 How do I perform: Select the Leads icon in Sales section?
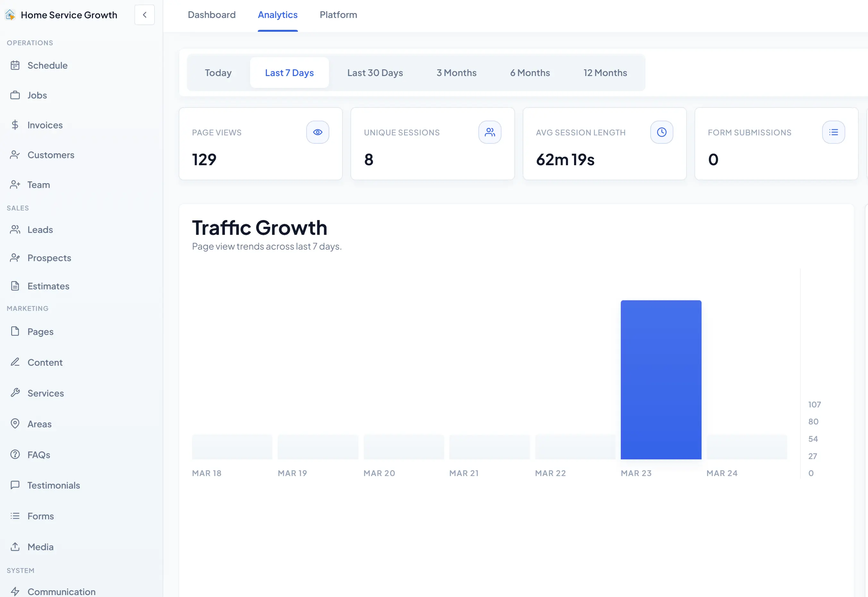(15, 229)
